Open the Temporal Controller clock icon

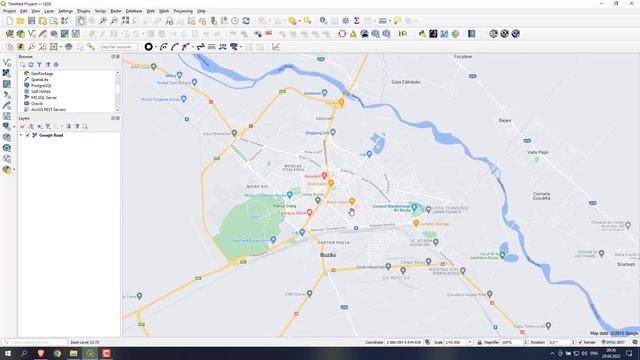(235, 21)
